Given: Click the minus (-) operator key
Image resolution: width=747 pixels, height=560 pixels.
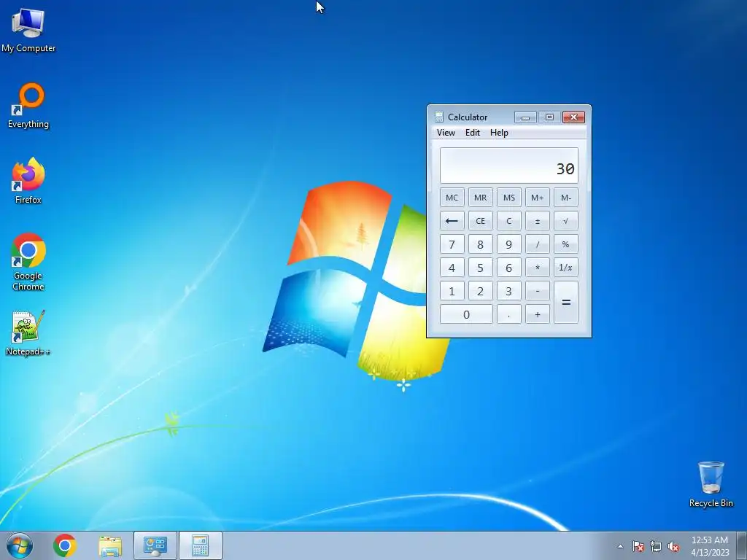Looking at the screenshot, I should 538,291.
